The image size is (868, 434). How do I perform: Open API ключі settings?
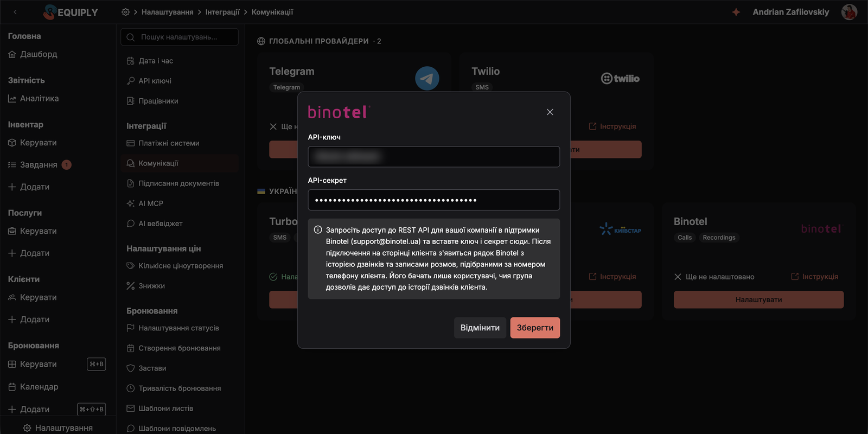coord(149,81)
